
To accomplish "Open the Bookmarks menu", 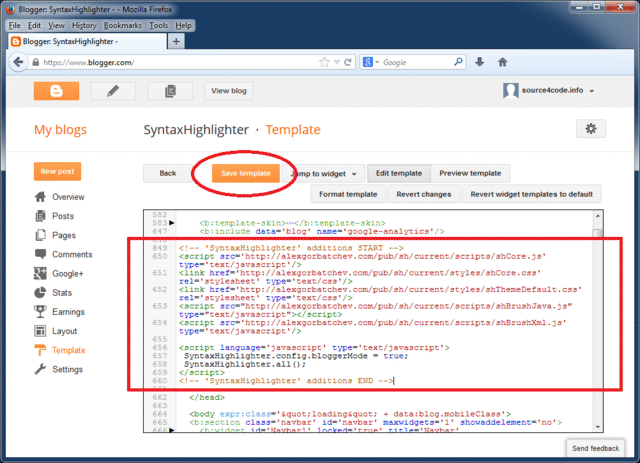I will (123, 25).
